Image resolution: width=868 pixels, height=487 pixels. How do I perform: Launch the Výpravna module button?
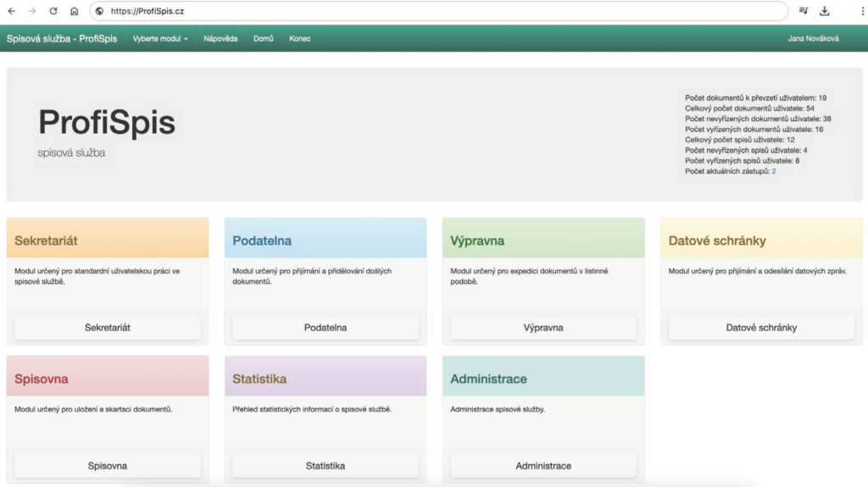[x=543, y=328]
